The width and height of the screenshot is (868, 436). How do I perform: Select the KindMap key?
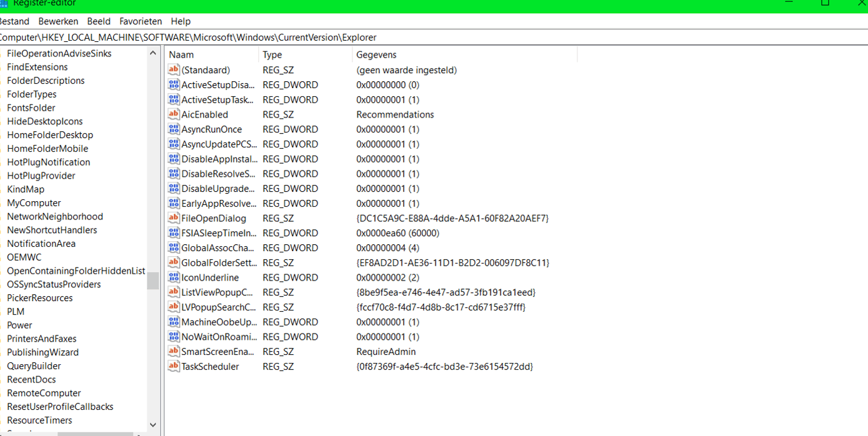pos(26,189)
